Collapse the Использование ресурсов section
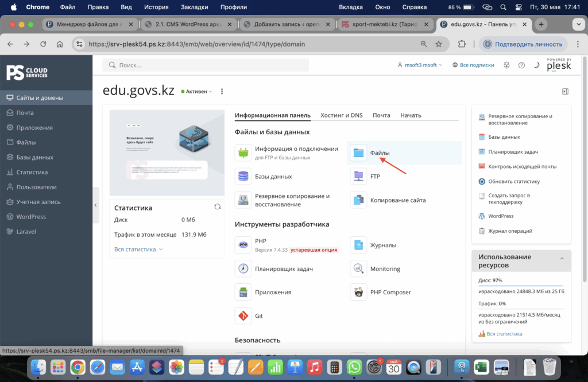The height and width of the screenshot is (382, 588). pyautogui.click(x=562, y=258)
